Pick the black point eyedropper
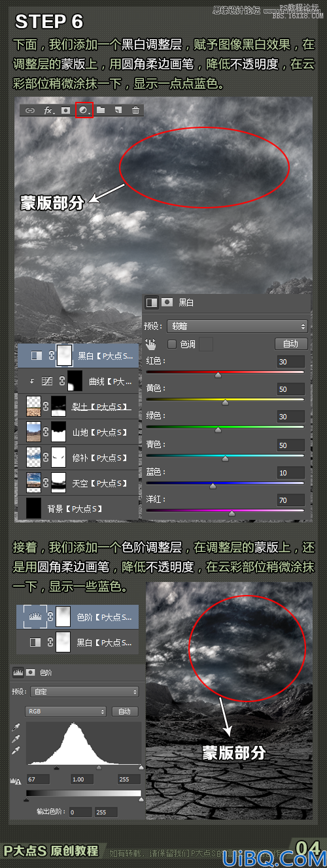 pos(17,726)
